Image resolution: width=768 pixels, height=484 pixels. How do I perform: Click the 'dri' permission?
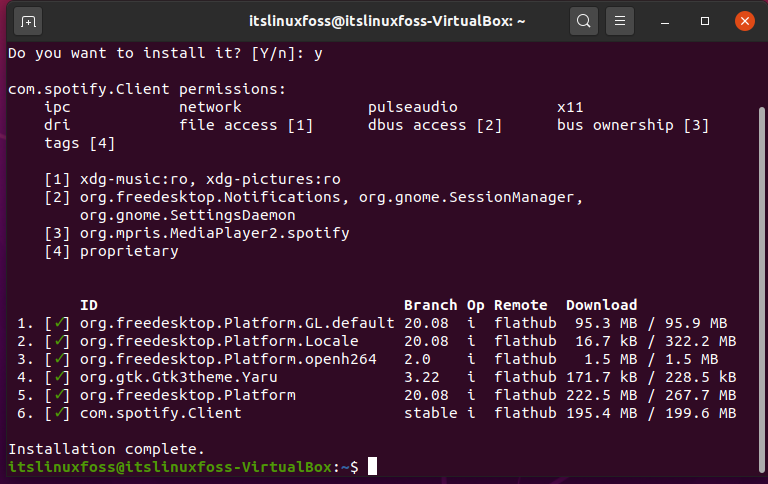[x=57, y=125]
